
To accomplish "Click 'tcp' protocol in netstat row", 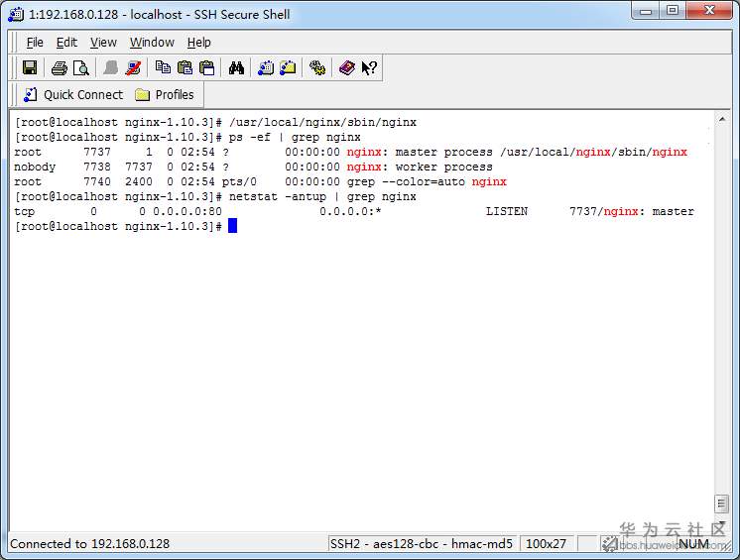I will (25, 212).
